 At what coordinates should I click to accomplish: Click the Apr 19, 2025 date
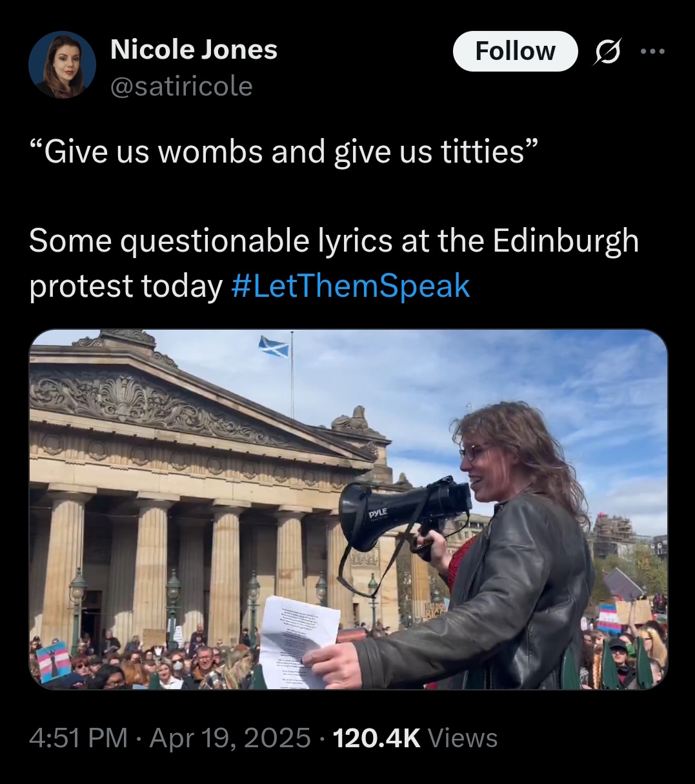[230, 738]
